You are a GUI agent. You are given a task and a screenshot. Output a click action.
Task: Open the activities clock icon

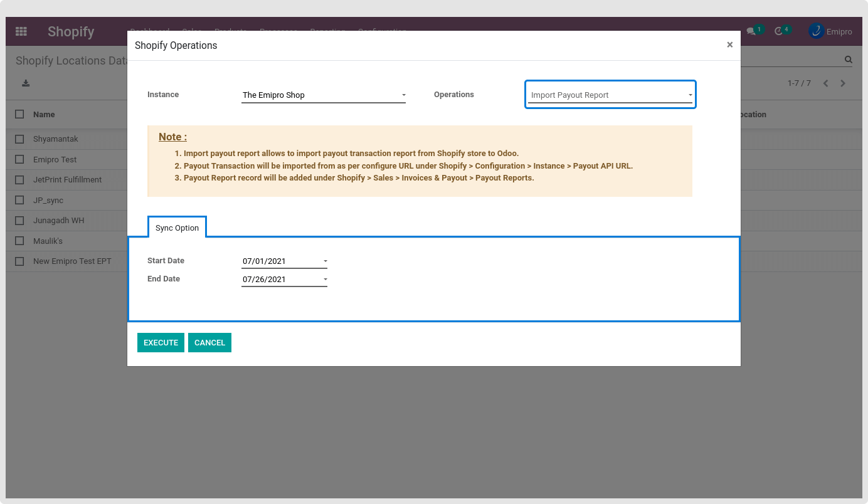click(x=779, y=31)
